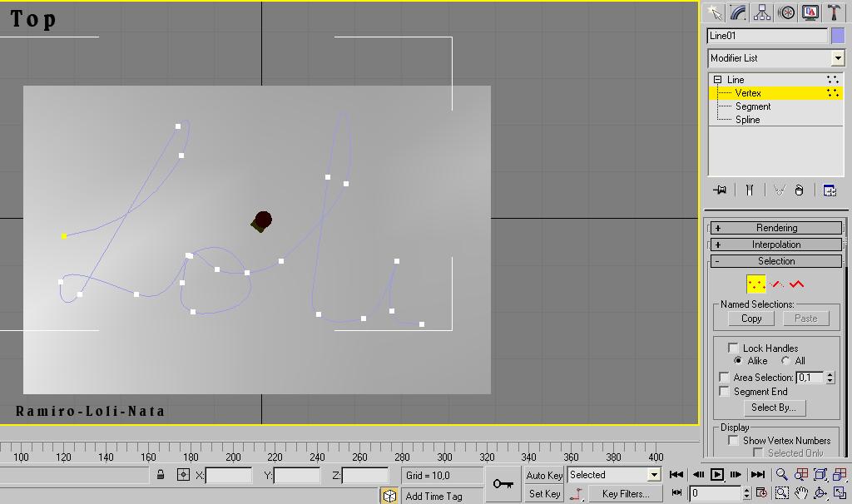Image resolution: width=852 pixels, height=504 pixels.
Task: Tick the Segment End checkbox
Action: click(x=724, y=391)
